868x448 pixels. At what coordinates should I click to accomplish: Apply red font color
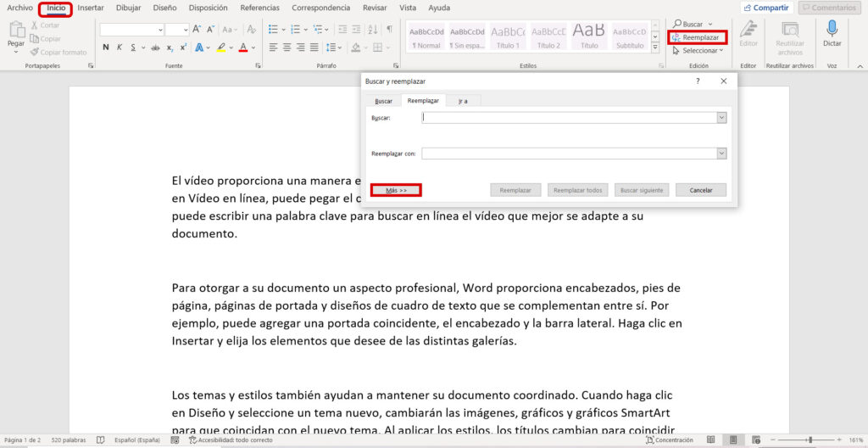(x=243, y=48)
